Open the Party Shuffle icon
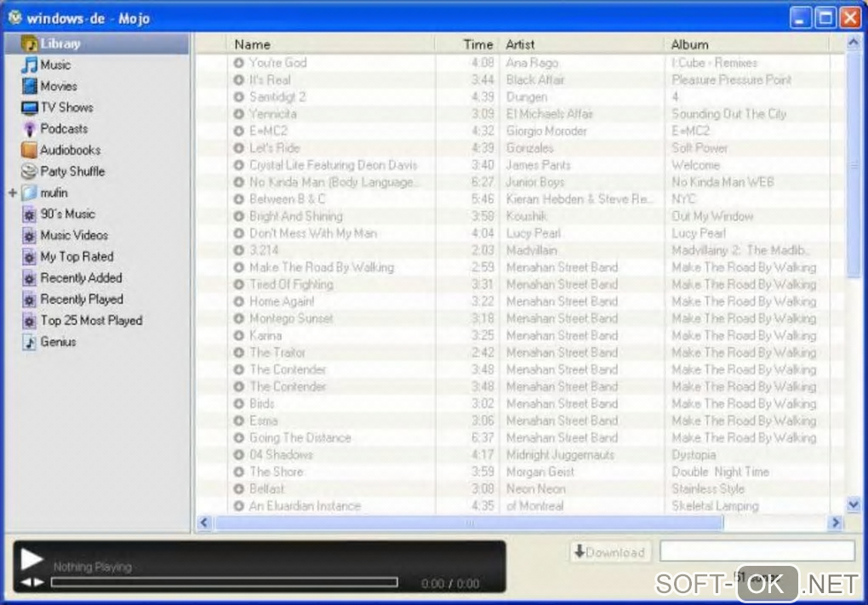 [29, 172]
